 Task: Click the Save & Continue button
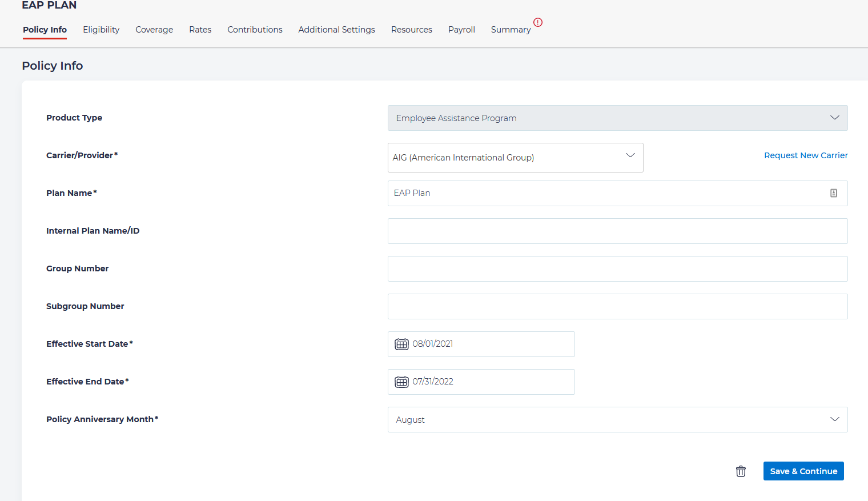click(x=803, y=471)
